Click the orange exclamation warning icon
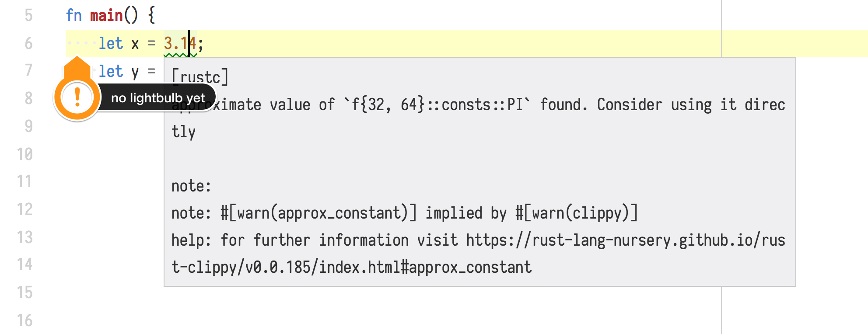Viewport: 868px width, 334px height. click(x=77, y=97)
